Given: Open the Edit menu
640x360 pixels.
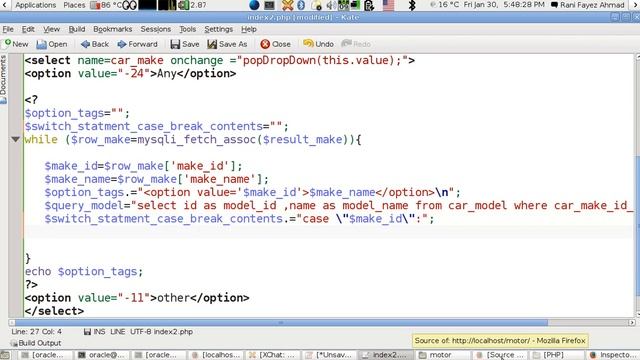Looking at the screenshot, I should click(x=28, y=29).
